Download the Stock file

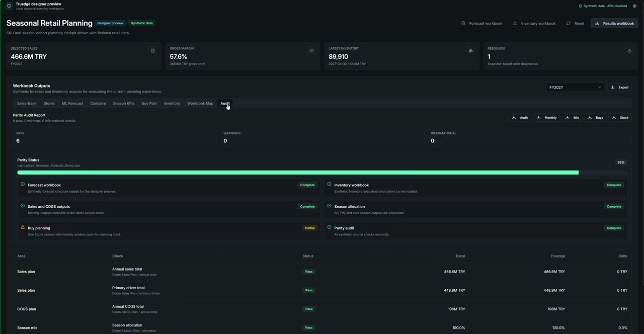click(x=620, y=118)
